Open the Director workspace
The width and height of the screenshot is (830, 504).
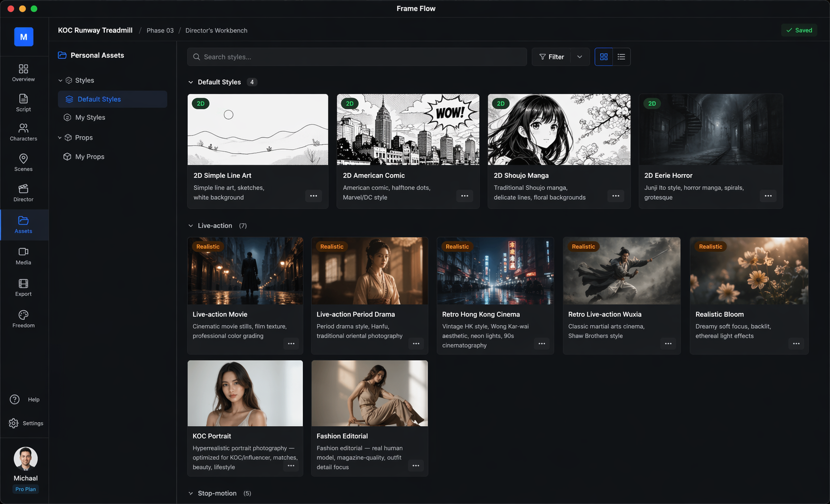point(23,193)
